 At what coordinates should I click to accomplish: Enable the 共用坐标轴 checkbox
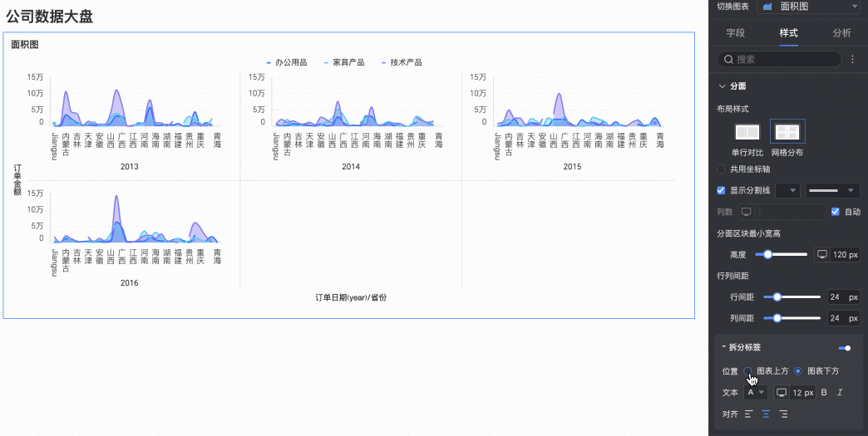click(721, 169)
